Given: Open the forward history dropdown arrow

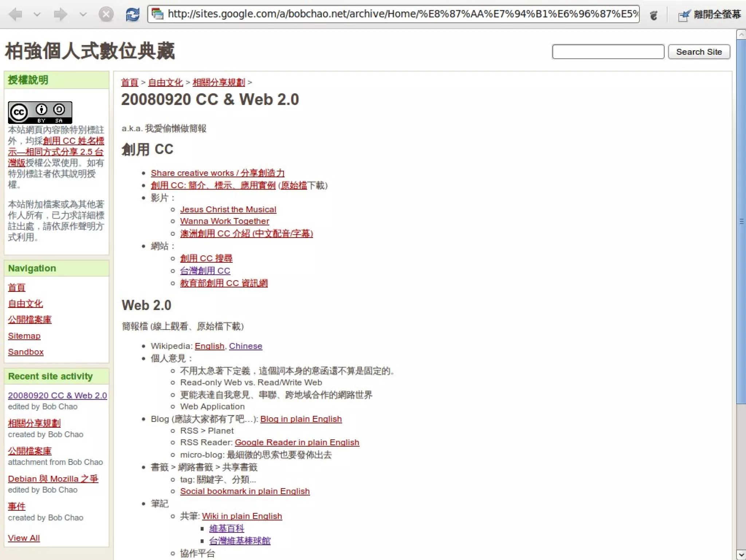Looking at the screenshot, I should click(x=83, y=15).
